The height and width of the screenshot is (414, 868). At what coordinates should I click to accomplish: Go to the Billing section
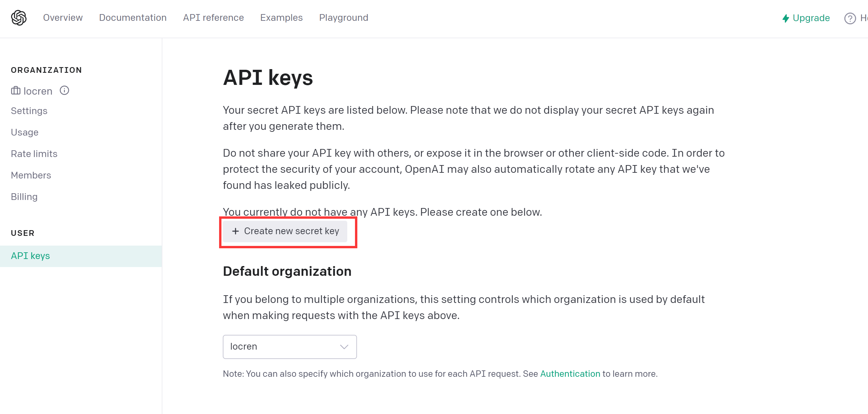24,197
